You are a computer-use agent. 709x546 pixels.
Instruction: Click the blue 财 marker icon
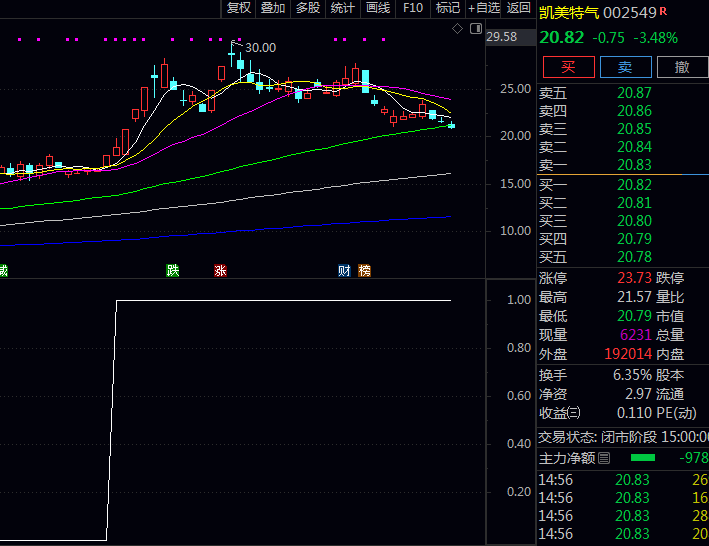(x=344, y=270)
